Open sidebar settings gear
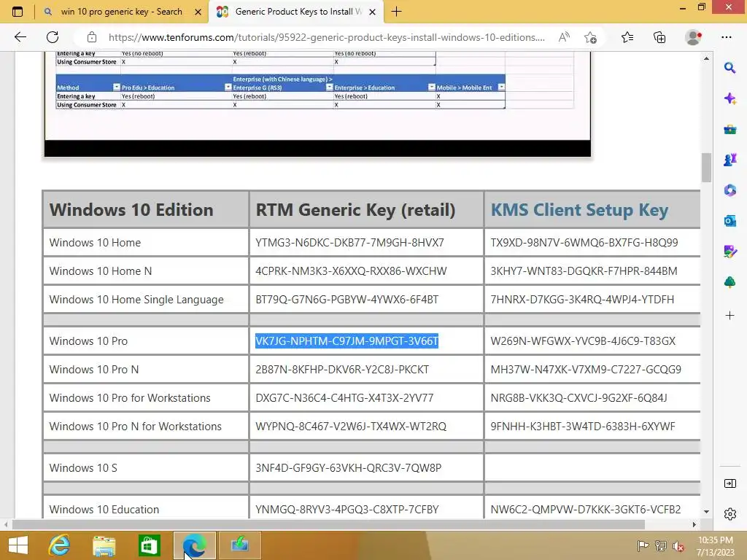This screenshot has width=747, height=560. click(729, 514)
